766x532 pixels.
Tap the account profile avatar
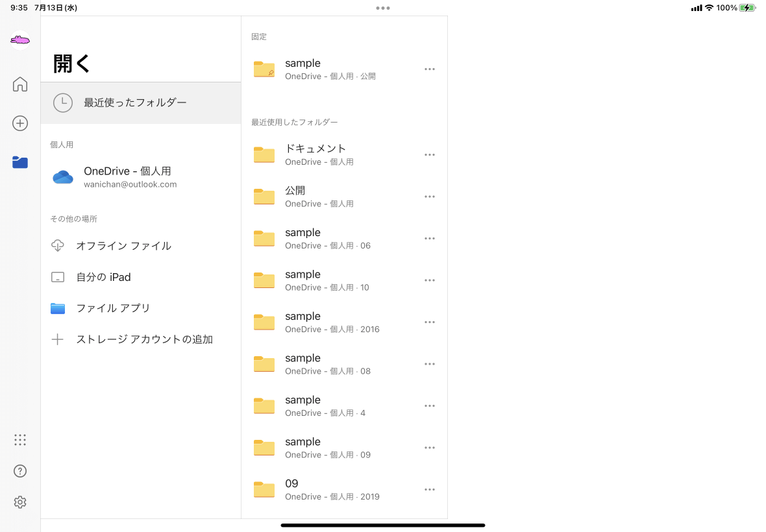[x=20, y=41]
